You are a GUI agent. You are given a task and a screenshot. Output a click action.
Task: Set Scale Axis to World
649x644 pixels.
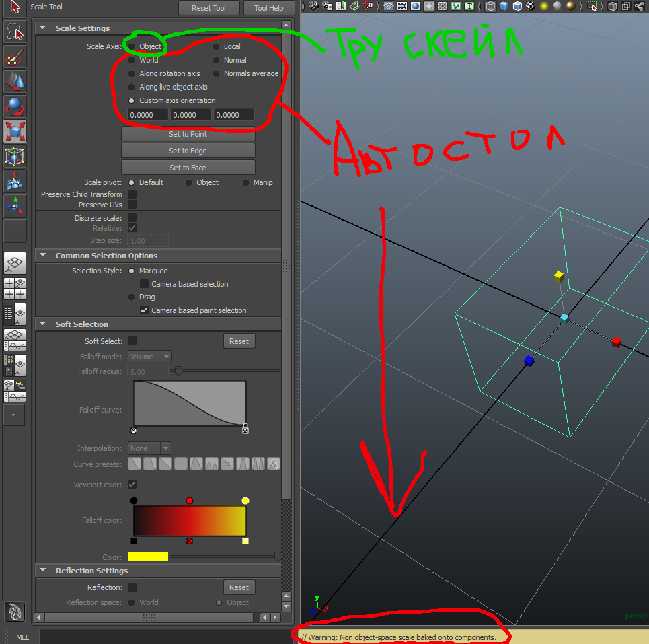pyautogui.click(x=132, y=60)
